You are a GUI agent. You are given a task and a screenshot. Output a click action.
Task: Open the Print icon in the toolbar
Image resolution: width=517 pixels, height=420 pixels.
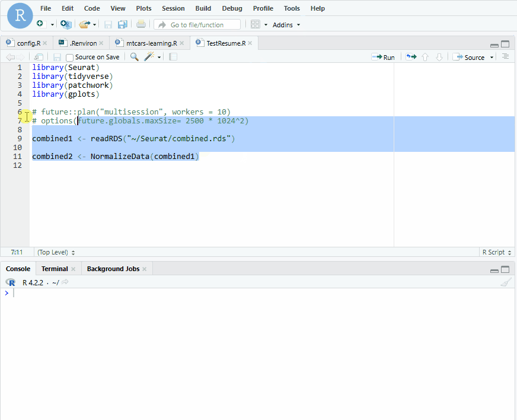click(x=141, y=24)
